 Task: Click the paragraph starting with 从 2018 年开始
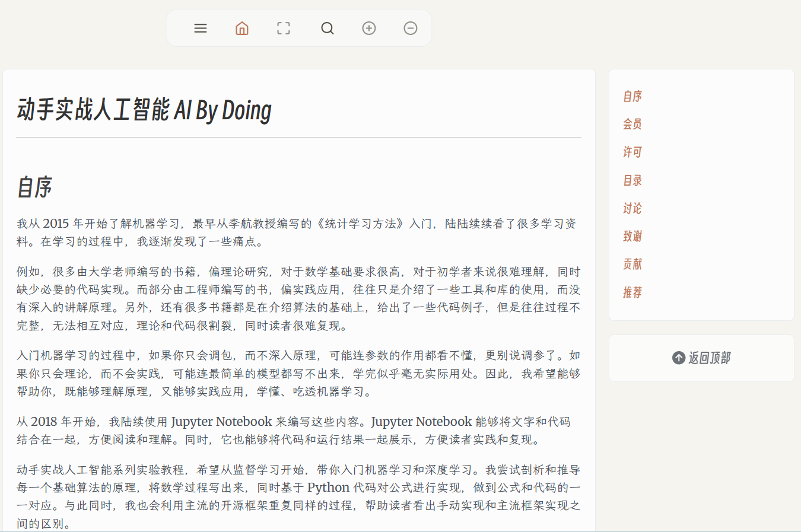[x=294, y=431]
